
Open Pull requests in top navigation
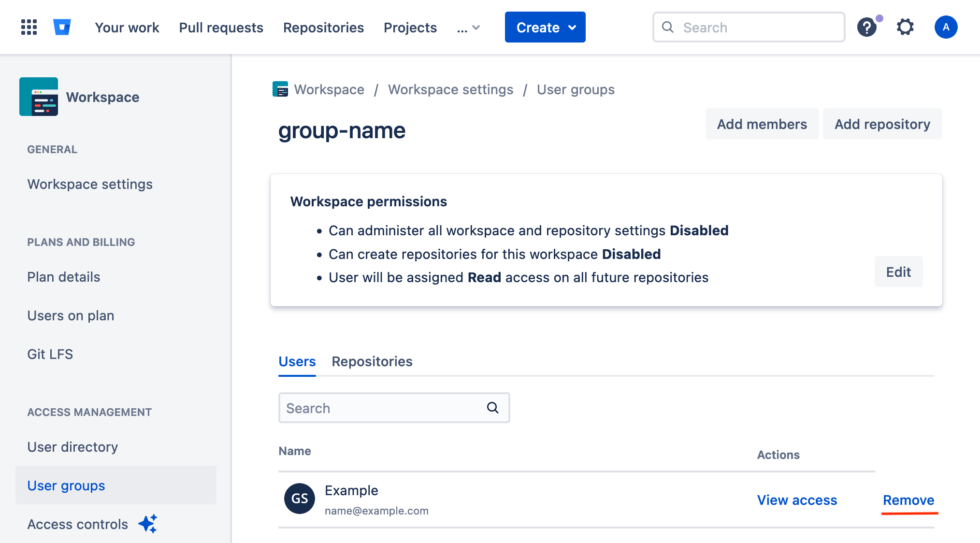click(221, 28)
